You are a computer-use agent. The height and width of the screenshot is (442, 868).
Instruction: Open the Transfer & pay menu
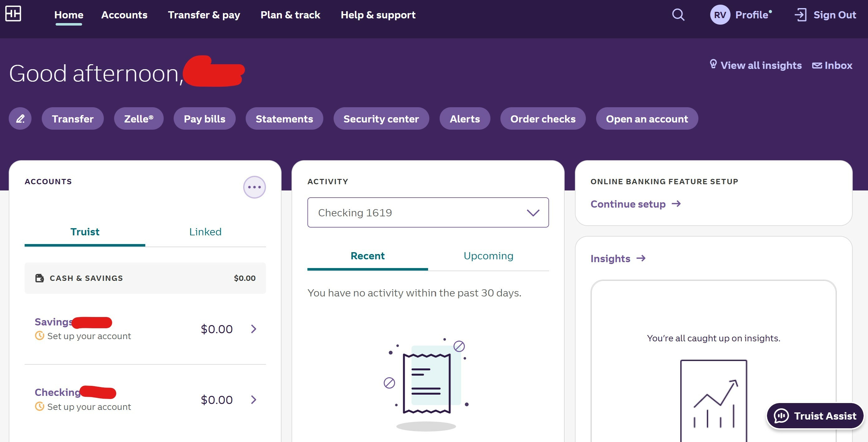click(204, 15)
